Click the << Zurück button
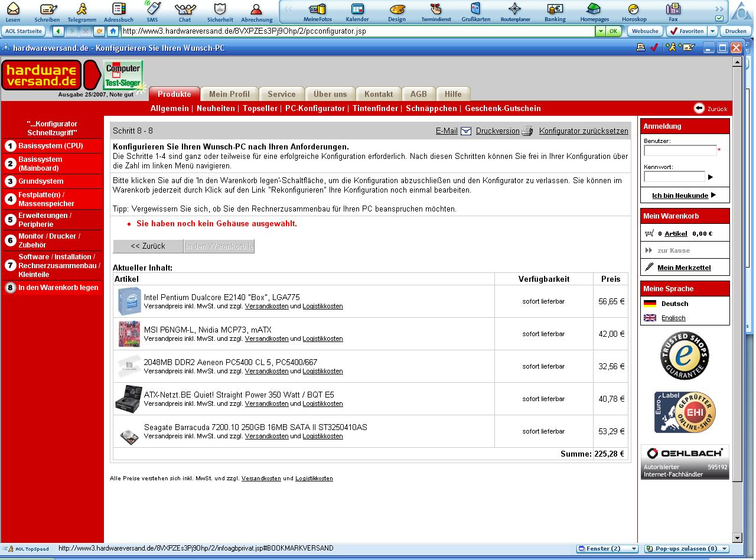Screen dimensions: 756x560 (148, 246)
